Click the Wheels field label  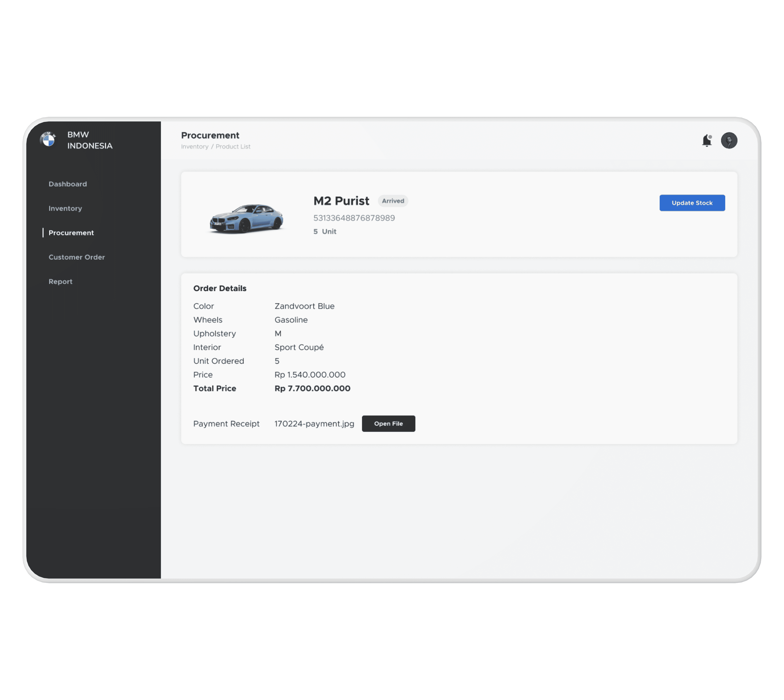208,320
